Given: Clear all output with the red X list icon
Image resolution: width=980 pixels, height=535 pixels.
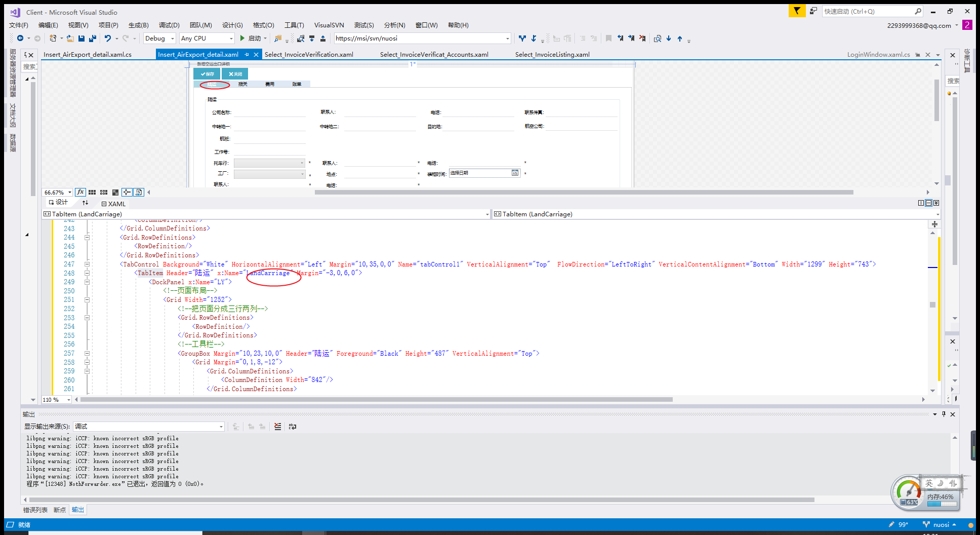Looking at the screenshot, I should (x=277, y=427).
